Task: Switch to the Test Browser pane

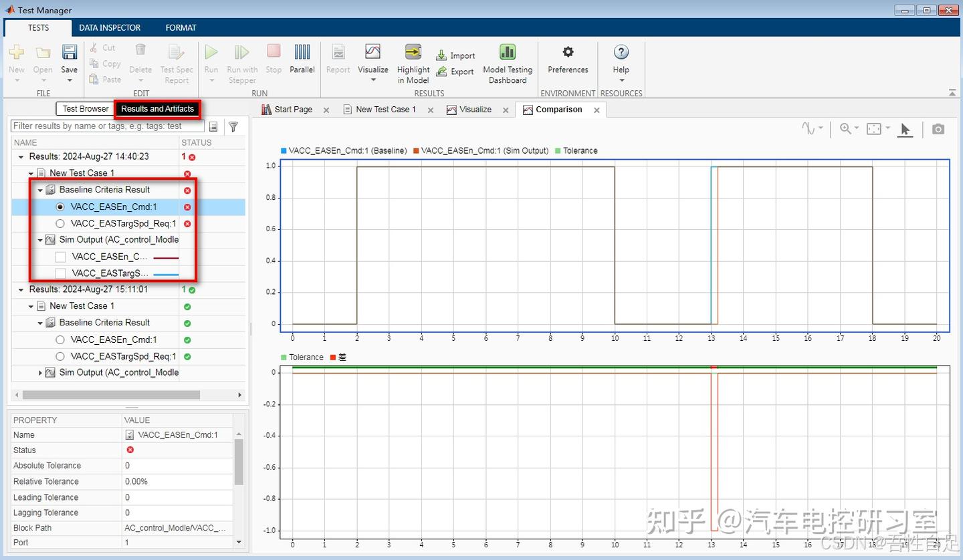Action: pyautogui.click(x=84, y=108)
